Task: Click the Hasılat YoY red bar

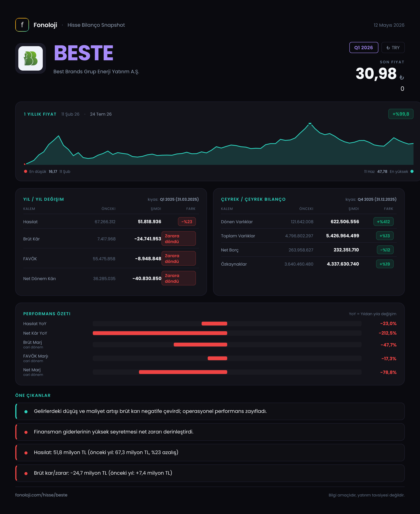Action: (214, 323)
